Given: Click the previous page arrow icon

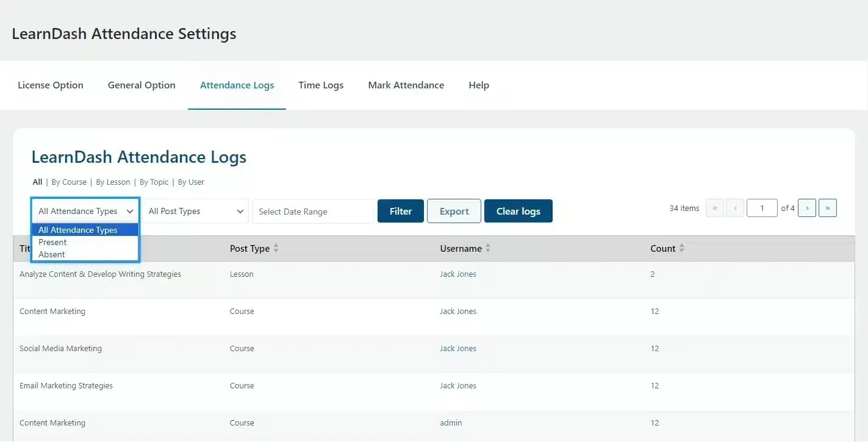Looking at the screenshot, I should 735,208.
